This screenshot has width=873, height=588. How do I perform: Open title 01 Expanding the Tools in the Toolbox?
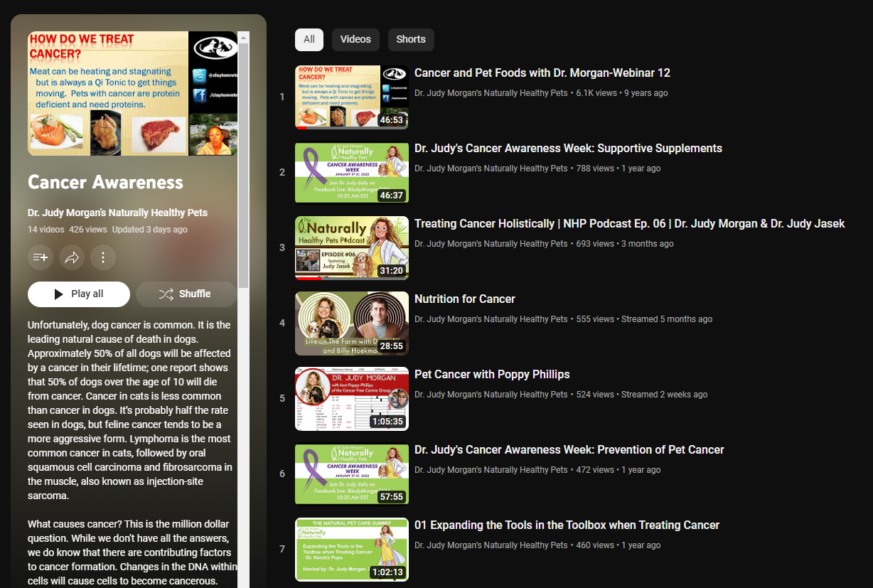(567, 525)
